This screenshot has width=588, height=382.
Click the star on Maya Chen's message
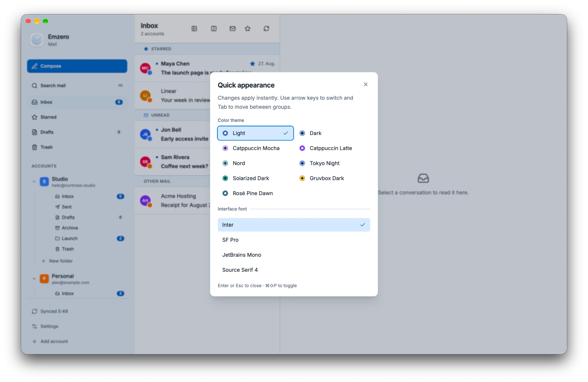click(252, 64)
